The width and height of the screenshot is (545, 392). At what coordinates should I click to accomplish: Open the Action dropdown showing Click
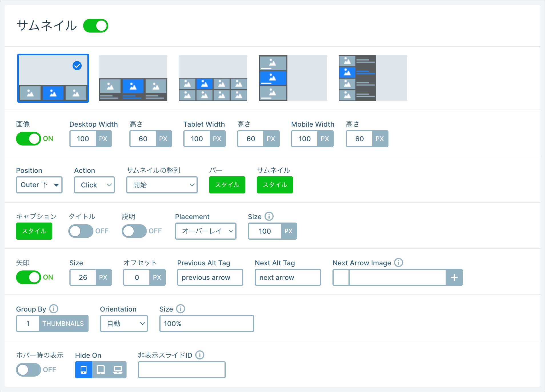[94, 185]
